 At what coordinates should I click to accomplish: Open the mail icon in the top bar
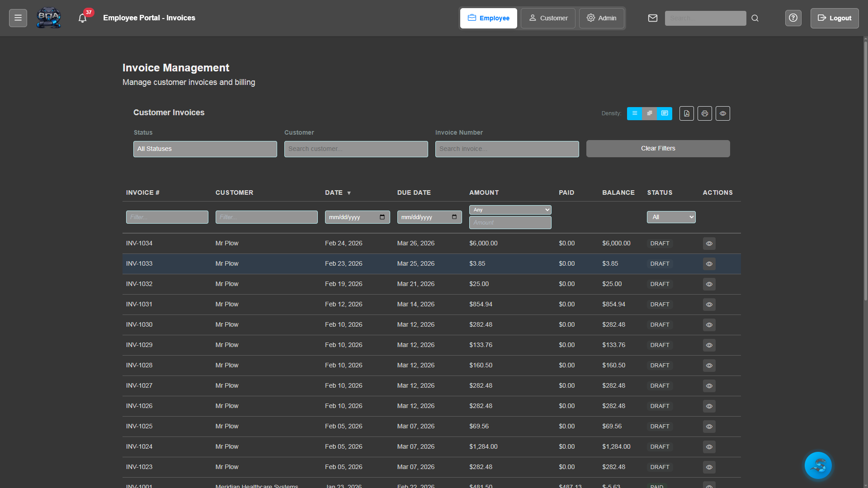pyautogui.click(x=653, y=18)
